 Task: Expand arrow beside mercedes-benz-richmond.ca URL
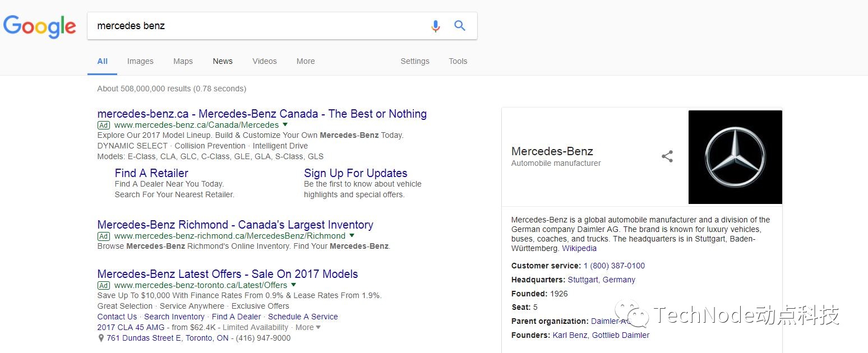[352, 236]
